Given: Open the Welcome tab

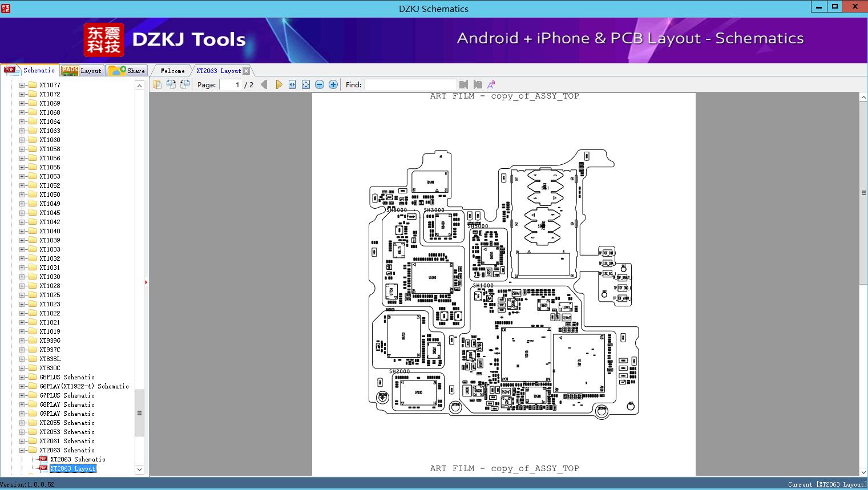Looking at the screenshot, I should (x=172, y=71).
